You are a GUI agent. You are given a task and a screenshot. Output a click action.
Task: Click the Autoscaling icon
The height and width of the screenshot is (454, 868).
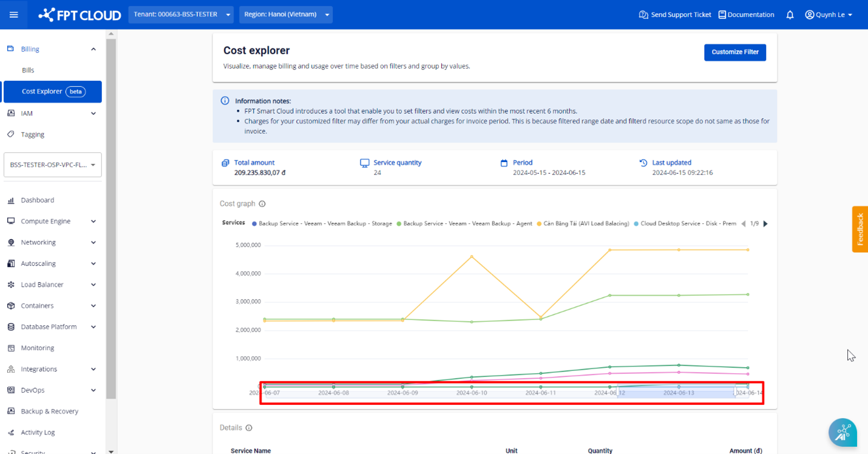pos(10,263)
